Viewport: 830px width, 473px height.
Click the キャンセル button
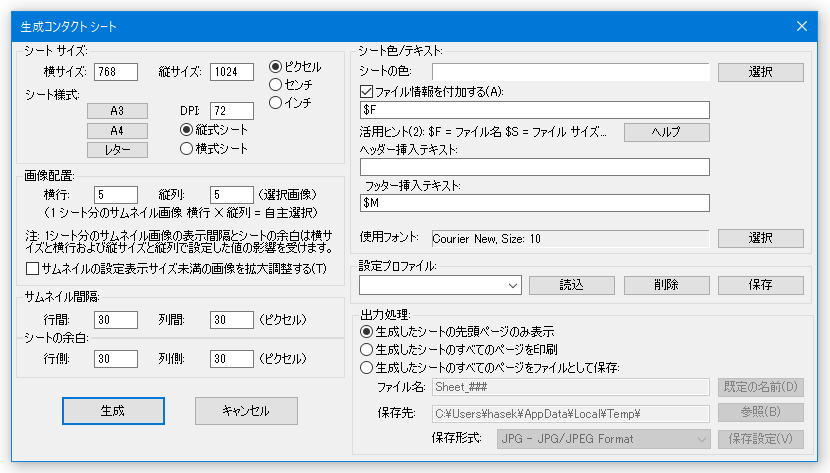pyautogui.click(x=246, y=411)
